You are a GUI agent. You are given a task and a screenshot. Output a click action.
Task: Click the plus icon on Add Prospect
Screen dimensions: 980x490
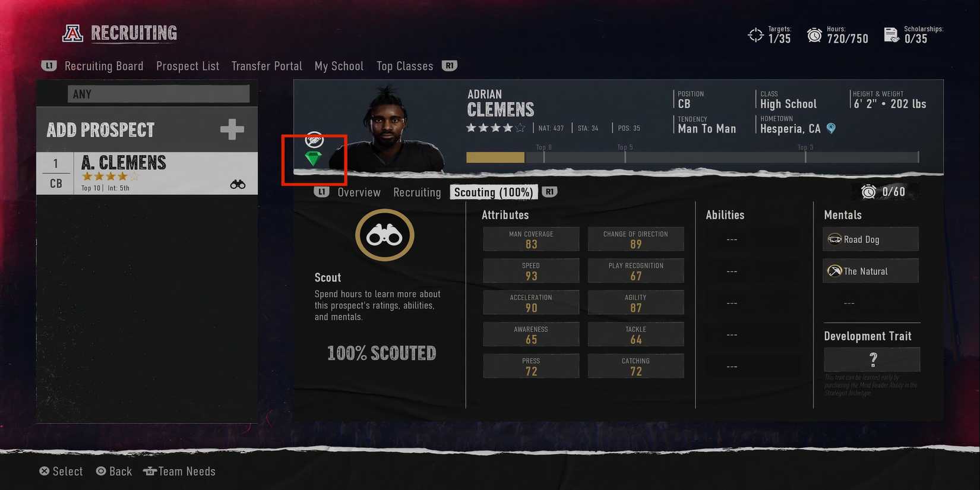[x=232, y=129]
